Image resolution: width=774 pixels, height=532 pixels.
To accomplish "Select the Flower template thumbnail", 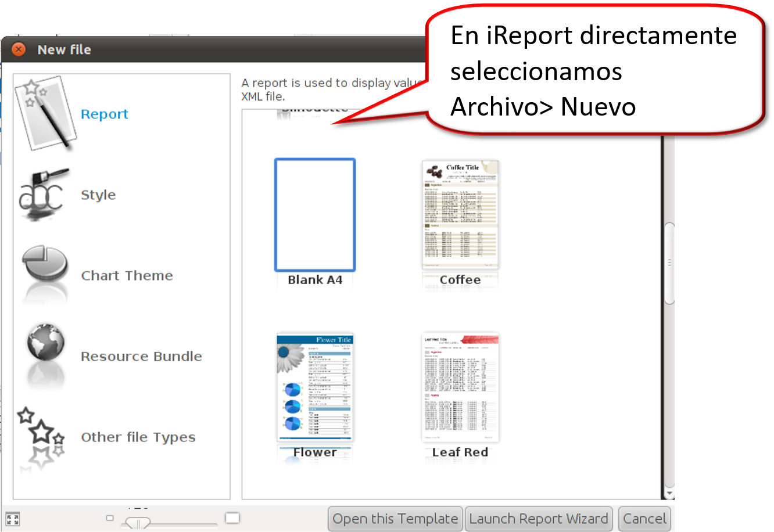I will click(x=315, y=388).
